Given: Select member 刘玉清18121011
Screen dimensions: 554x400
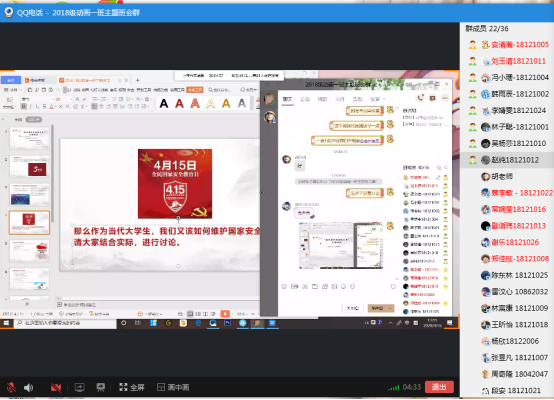Looking at the screenshot, I should (507, 61).
